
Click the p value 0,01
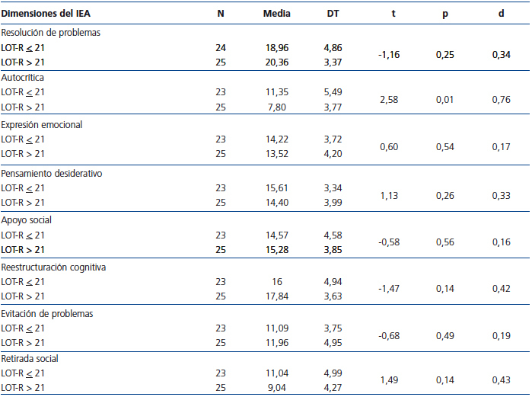pyautogui.click(x=444, y=100)
